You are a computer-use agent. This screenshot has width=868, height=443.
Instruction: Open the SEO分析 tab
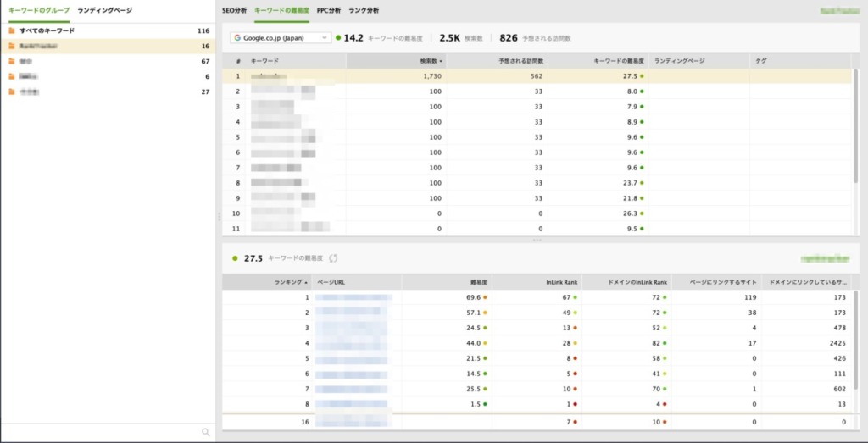click(x=234, y=10)
